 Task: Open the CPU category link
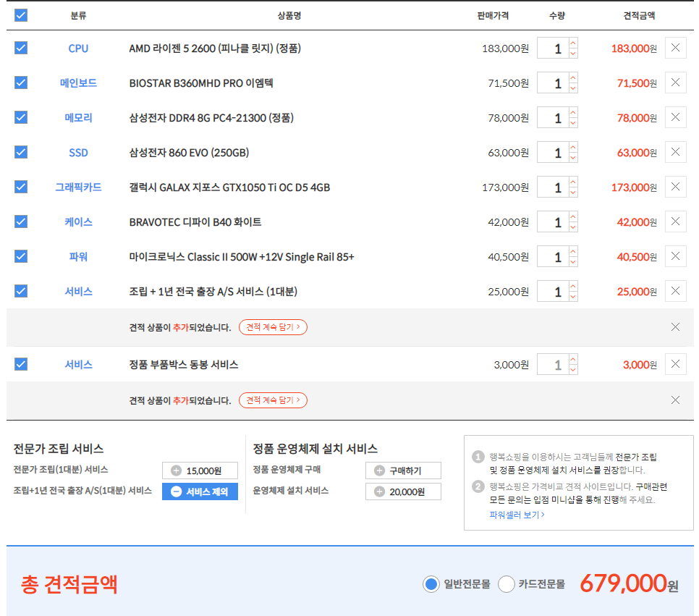click(78, 48)
